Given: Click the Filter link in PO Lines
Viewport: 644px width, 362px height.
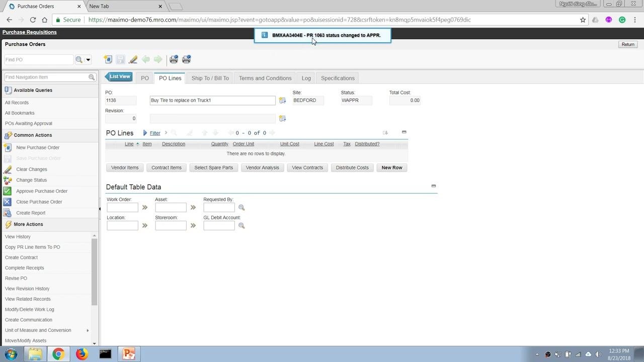Looking at the screenshot, I should tap(155, 133).
